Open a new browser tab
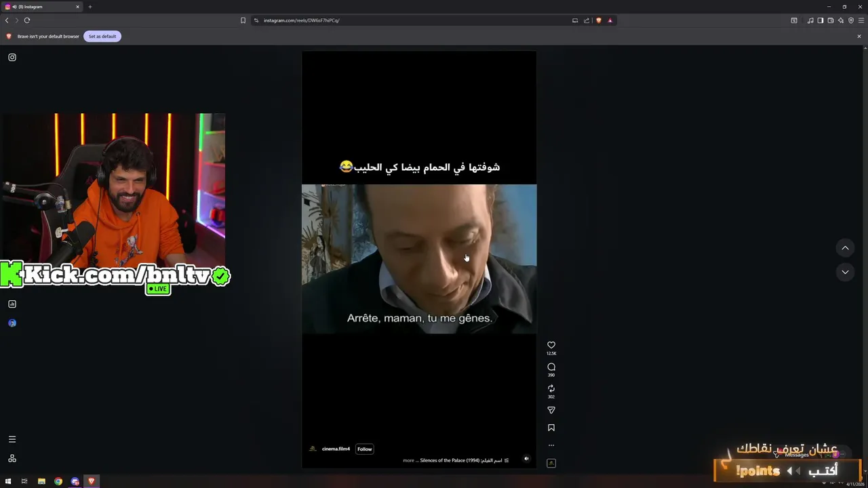 90,7
